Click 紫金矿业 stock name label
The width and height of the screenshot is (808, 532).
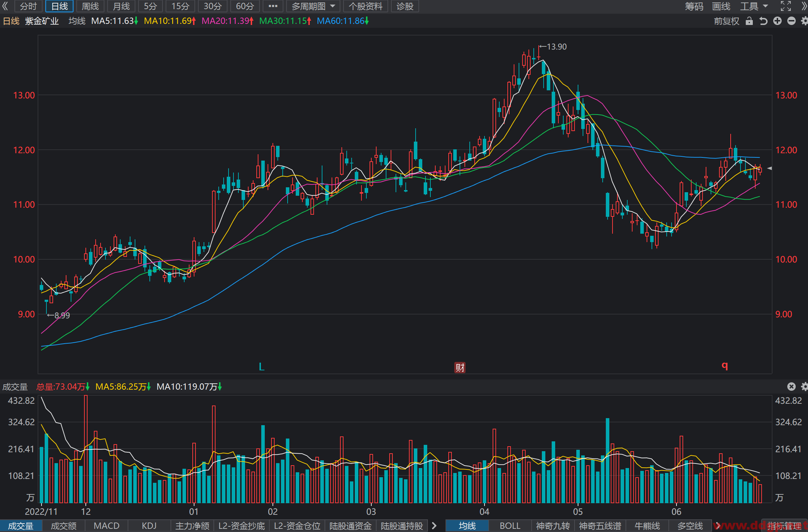42,21
